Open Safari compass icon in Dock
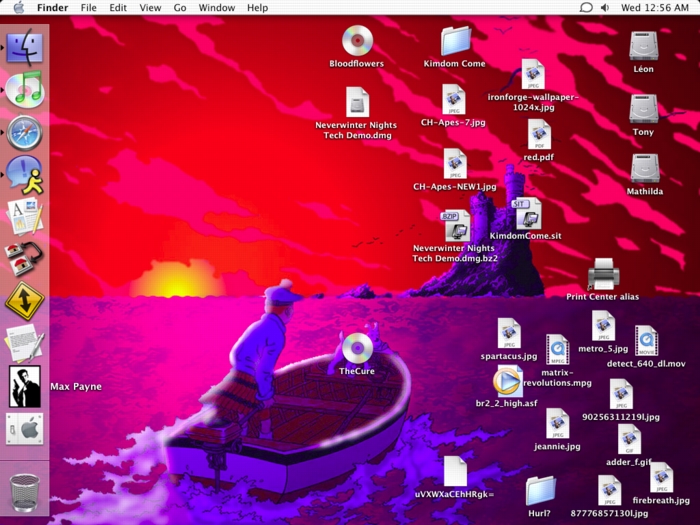Image resolution: width=700 pixels, height=525 pixels. (x=25, y=133)
